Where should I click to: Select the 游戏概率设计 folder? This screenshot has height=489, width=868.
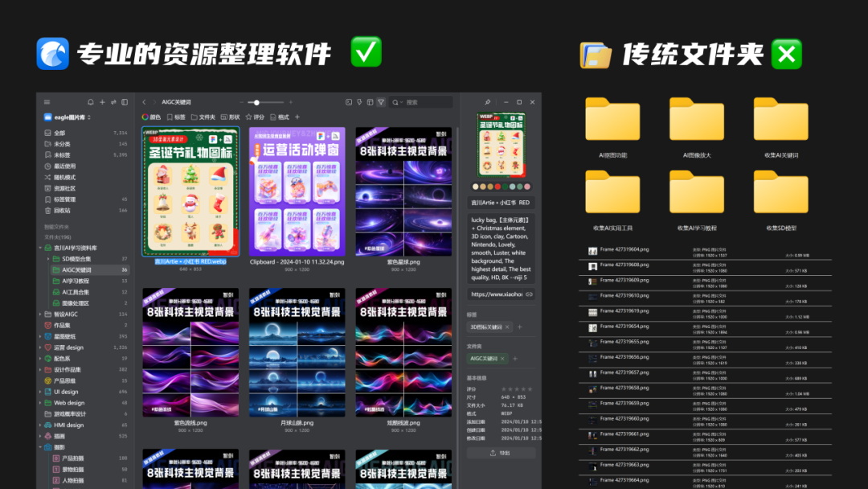pos(85,413)
